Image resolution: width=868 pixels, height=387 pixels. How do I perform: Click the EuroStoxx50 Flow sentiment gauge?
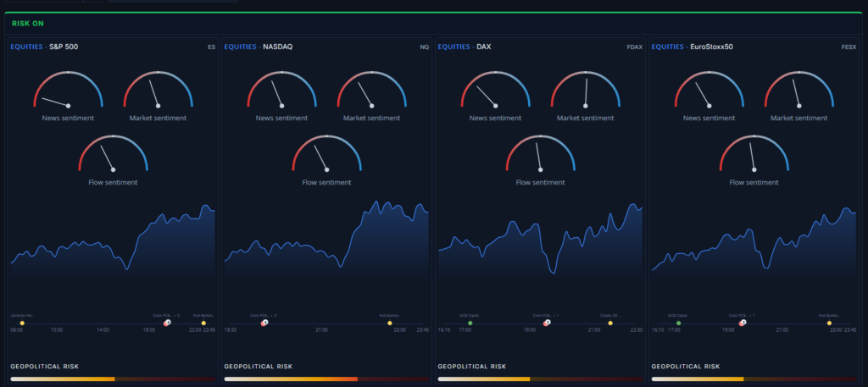(x=754, y=153)
